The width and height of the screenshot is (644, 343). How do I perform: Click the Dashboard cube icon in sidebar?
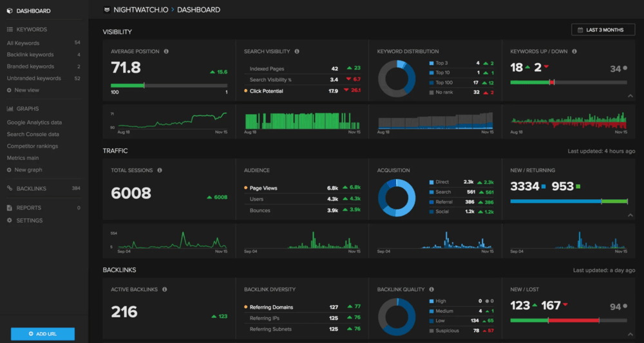tap(10, 11)
